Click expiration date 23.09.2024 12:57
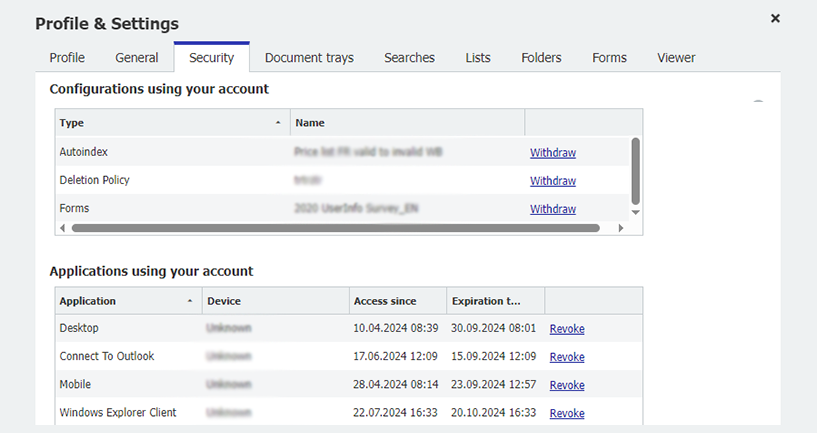 click(x=493, y=385)
